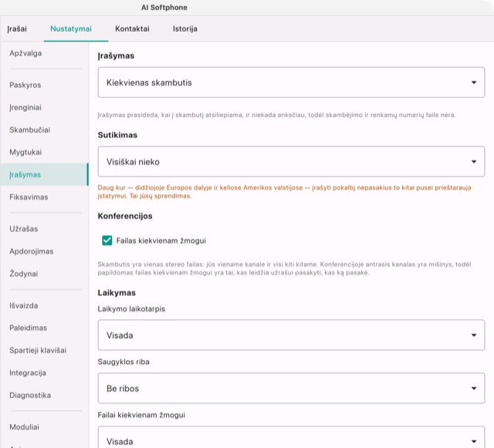Open the Kiekvienas skambutis recording dropdown
Image resolution: width=494 pixels, height=448 pixels.
click(x=291, y=83)
